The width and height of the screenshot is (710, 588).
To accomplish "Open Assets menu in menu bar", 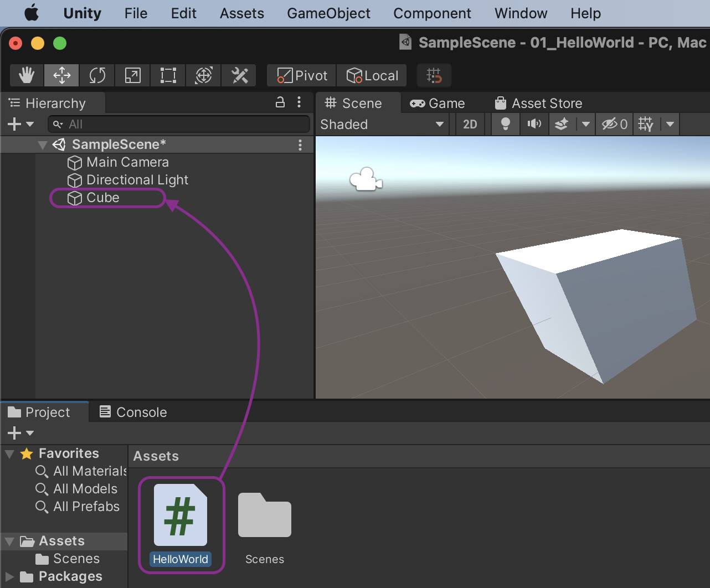I will 241,13.
